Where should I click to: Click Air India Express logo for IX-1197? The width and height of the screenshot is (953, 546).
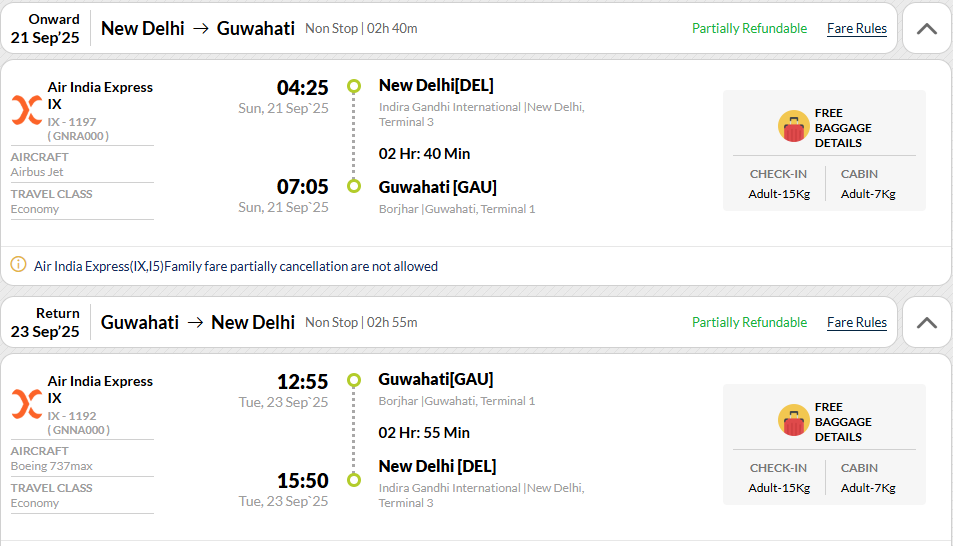tap(27, 110)
